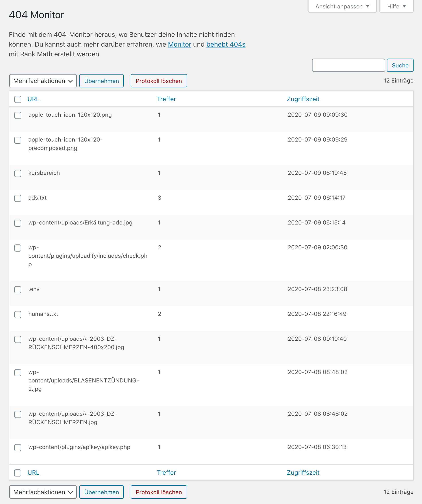The image size is (422, 504).
Task: Check the Erkältung-ade.jpg row checkbox
Action: tap(18, 223)
